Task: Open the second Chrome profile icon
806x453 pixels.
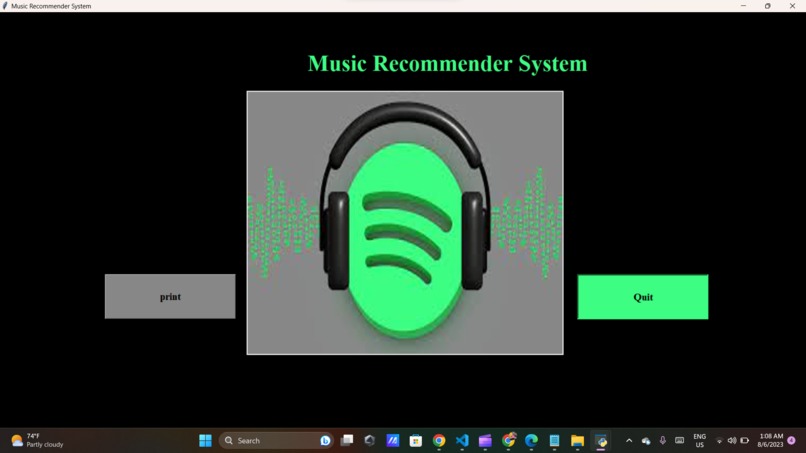Action: (508, 441)
